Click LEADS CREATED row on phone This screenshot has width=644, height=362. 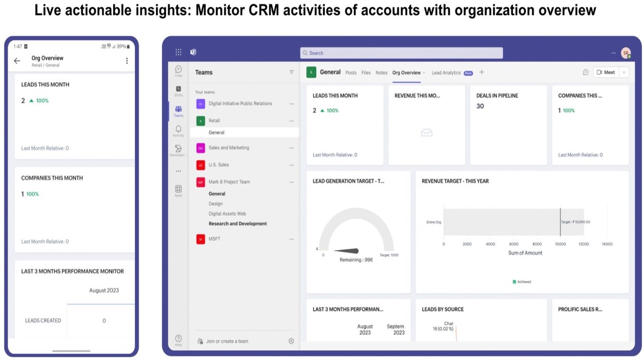pyautogui.click(x=74, y=321)
